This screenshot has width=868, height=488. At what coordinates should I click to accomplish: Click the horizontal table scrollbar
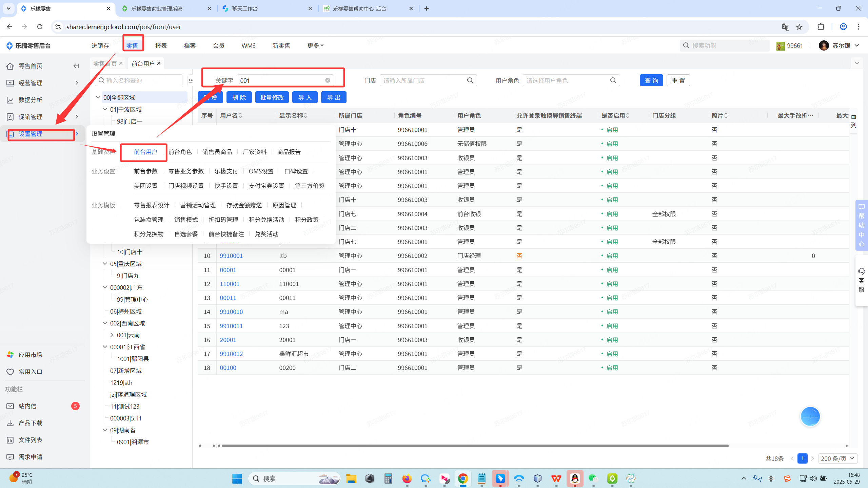(x=475, y=446)
